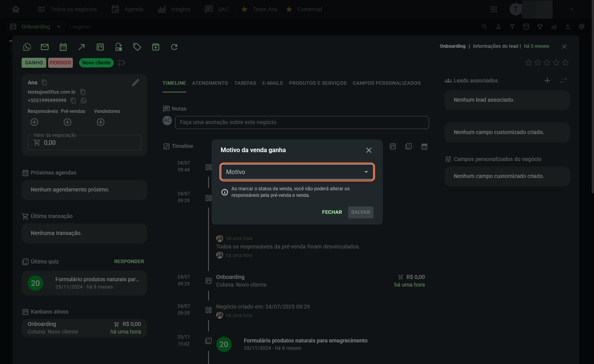The height and width of the screenshot is (364, 594).
Task: Open WhatsApp icon in the deal toolbar
Action: (x=27, y=47)
